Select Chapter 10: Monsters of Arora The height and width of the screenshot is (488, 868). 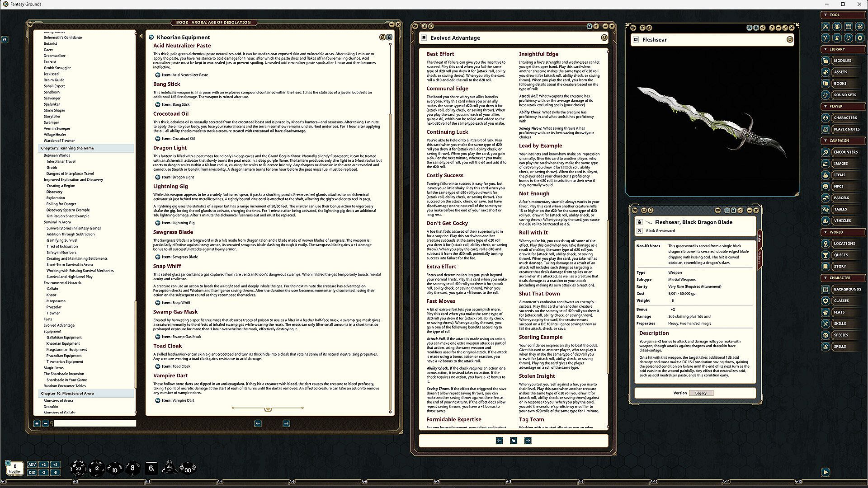tap(67, 394)
